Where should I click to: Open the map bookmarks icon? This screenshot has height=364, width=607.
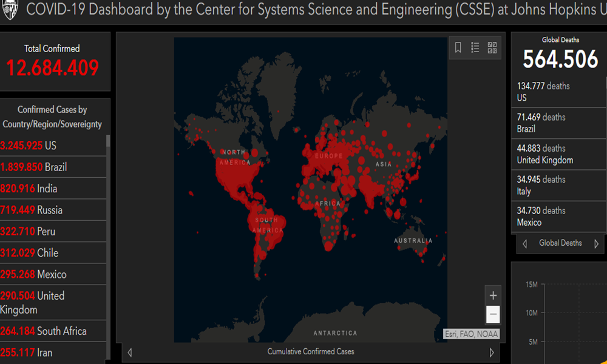(458, 47)
